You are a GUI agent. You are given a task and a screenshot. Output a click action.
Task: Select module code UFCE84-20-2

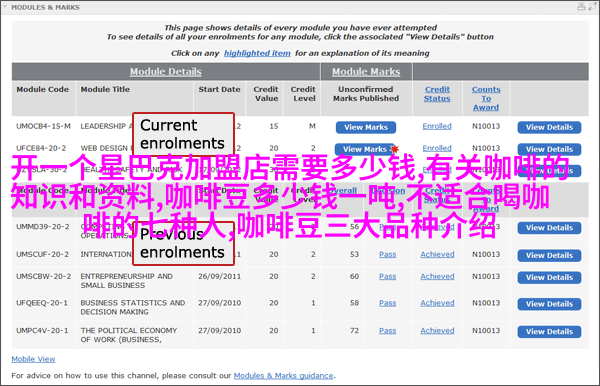(x=41, y=148)
